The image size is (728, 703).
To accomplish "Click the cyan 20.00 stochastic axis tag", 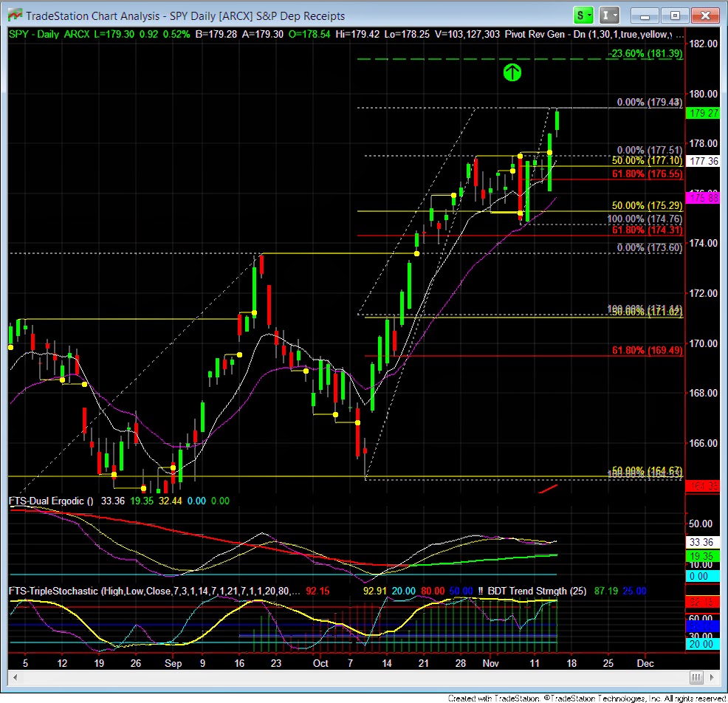I will 702,644.
